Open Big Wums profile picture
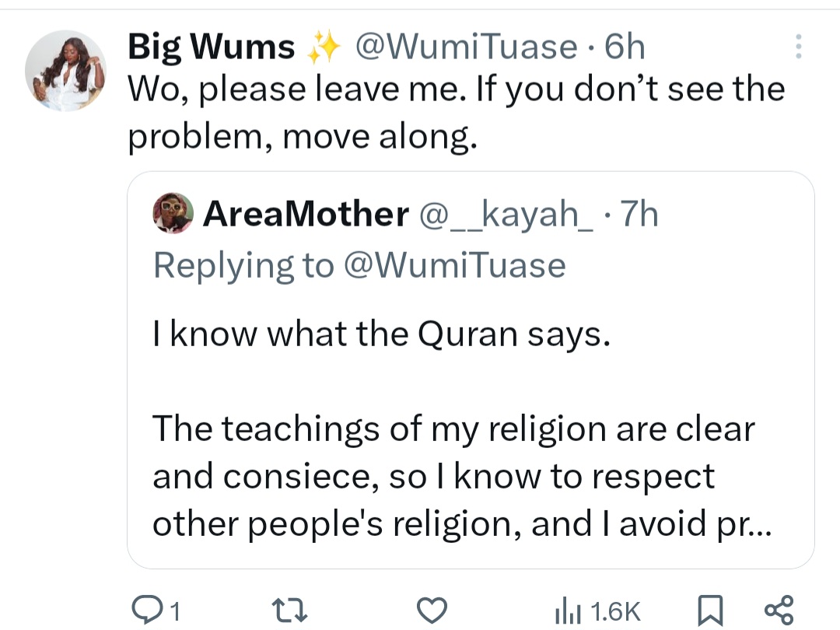Screen dimensions: 840x630 tap(65, 71)
